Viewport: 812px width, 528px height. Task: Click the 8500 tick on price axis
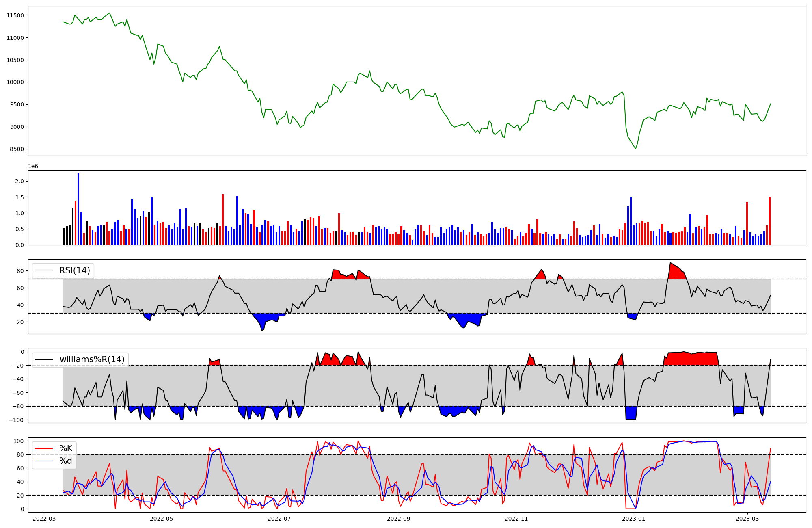pos(17,149)
